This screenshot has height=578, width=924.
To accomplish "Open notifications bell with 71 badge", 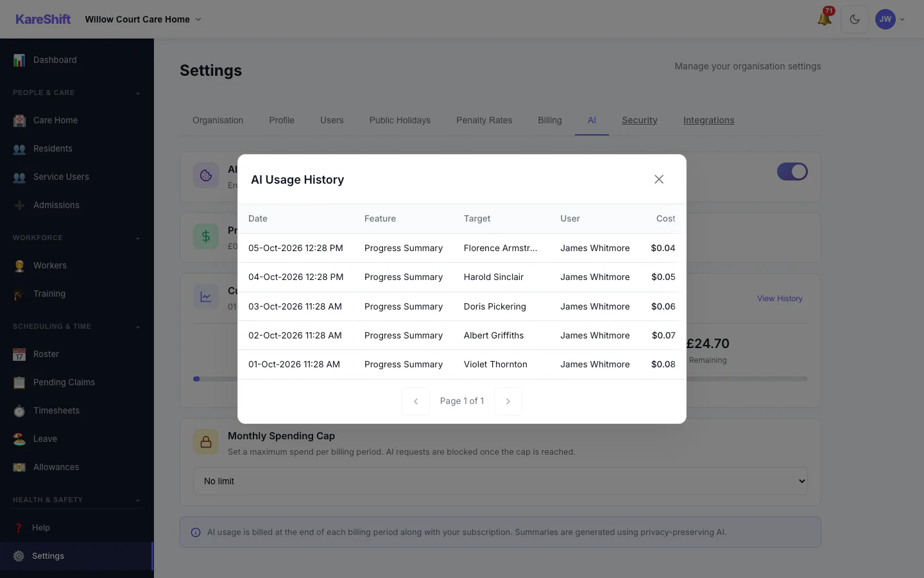I will 825,19.
